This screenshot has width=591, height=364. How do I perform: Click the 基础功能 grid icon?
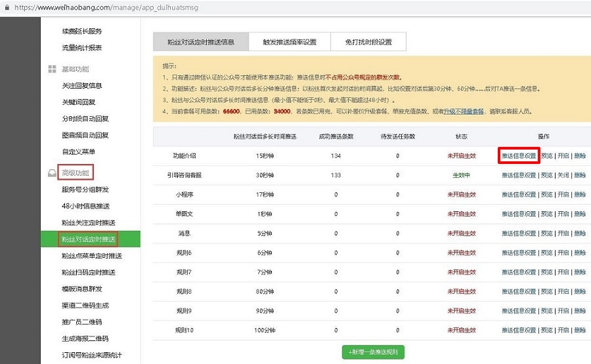52,69
